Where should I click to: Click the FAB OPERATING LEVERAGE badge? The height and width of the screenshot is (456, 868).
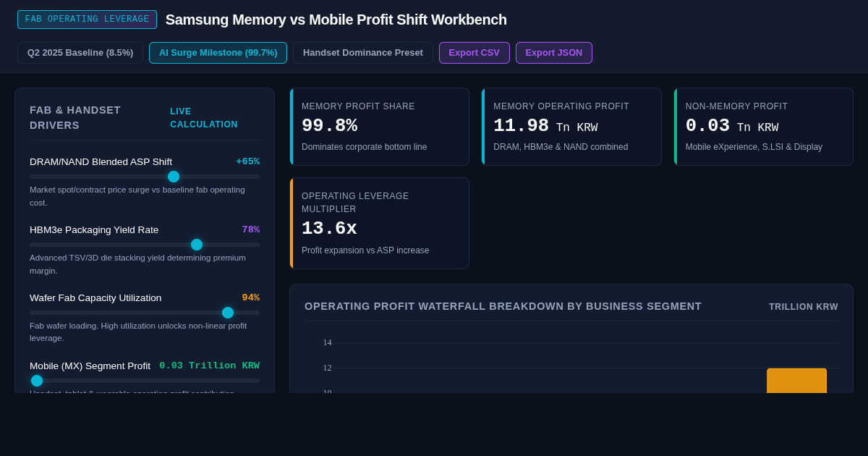(87, 20)
